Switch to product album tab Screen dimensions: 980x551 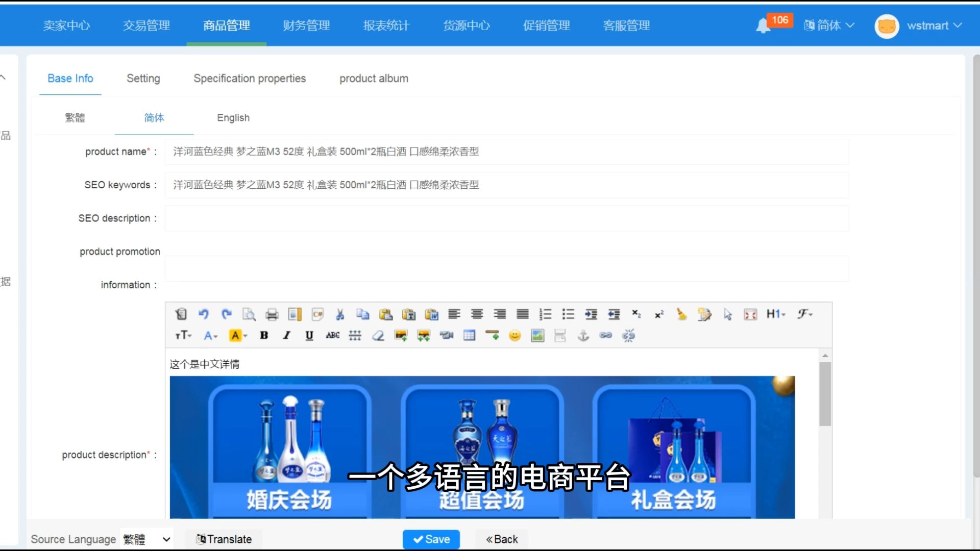point(374,79)
